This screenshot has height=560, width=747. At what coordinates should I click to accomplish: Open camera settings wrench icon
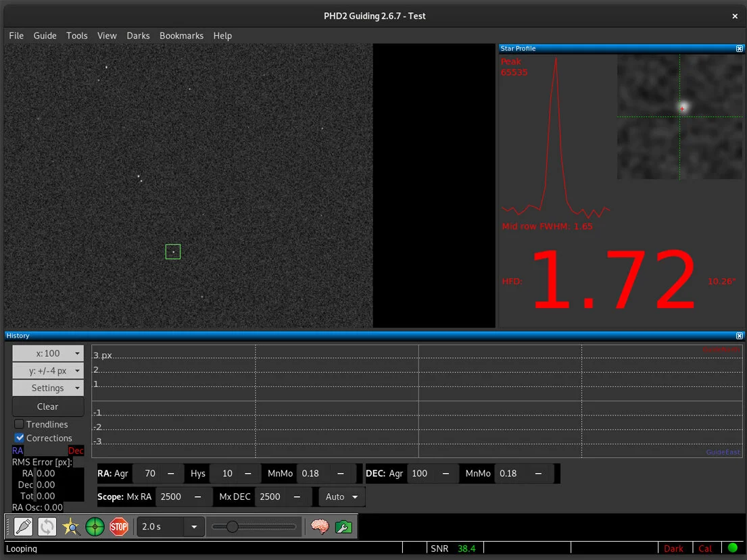tap(343, 527)
